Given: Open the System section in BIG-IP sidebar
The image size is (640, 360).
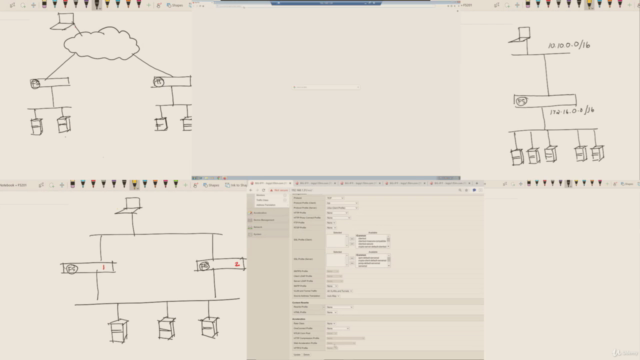Looking at the screenshot, I should [268, 234].
